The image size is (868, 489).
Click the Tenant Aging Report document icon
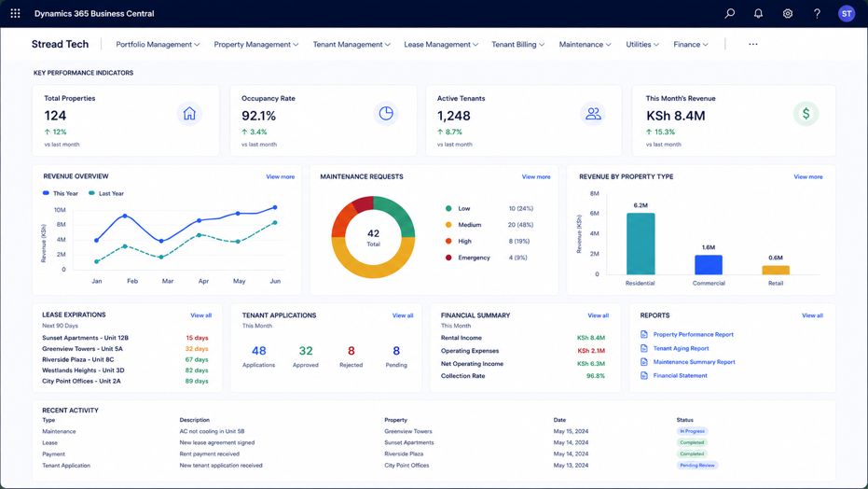pos(644,348)
